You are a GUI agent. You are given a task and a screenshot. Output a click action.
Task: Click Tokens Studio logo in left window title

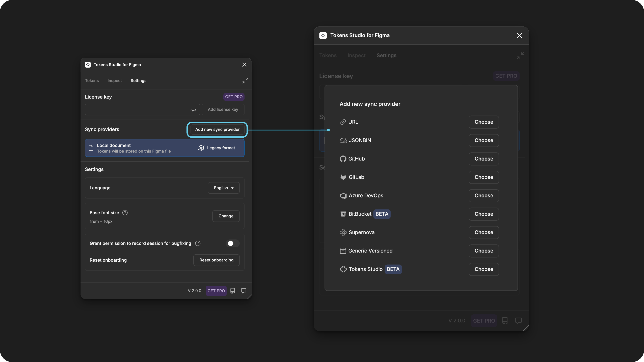pos(88,65)
